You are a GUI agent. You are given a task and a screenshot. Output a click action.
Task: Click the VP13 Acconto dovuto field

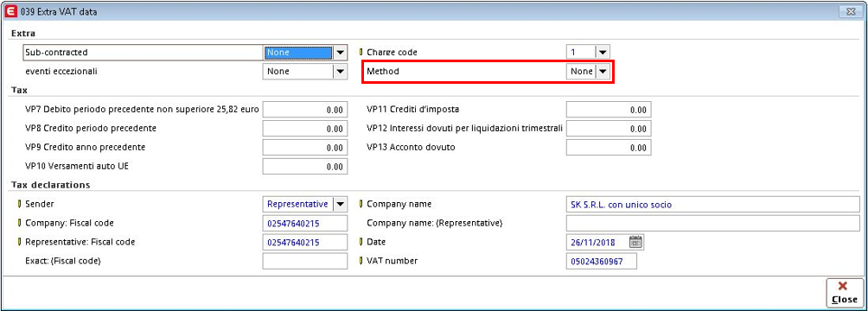609,148
